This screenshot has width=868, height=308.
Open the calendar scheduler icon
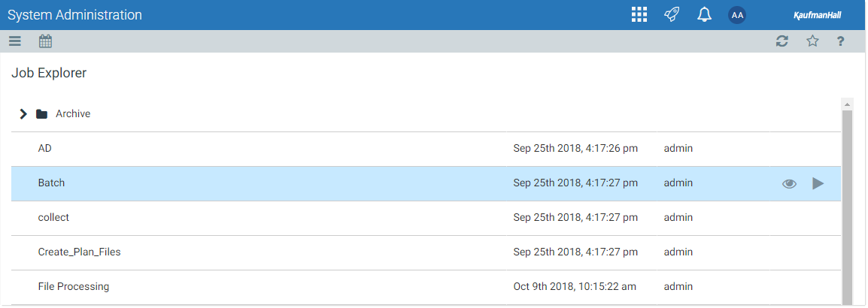point(45,41)
